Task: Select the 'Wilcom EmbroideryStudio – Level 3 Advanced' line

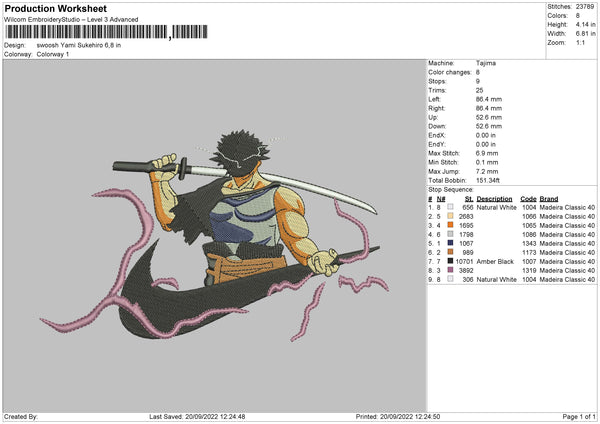Action: tap(71, 20)
